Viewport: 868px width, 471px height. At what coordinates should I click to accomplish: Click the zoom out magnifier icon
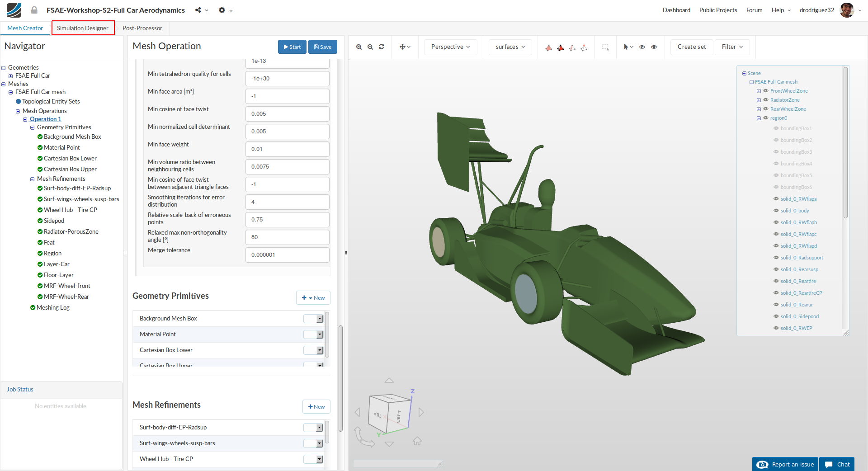point(370,47)
